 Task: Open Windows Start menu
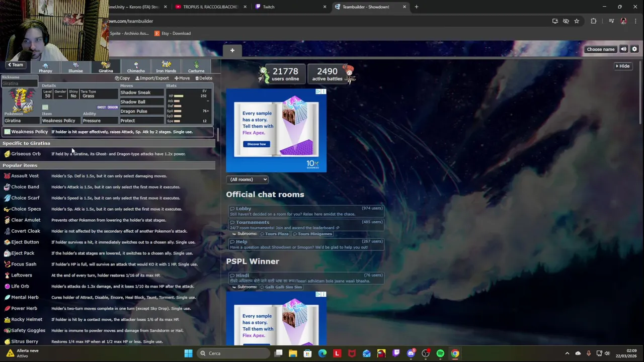pyautogui.click(x=188, y=353)
